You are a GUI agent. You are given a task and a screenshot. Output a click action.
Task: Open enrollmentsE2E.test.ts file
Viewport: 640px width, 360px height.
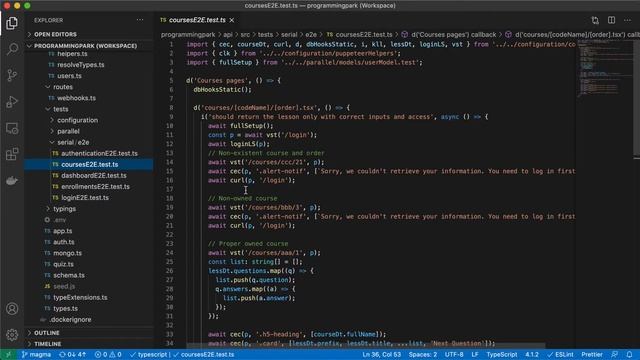(x=89, y=186)
